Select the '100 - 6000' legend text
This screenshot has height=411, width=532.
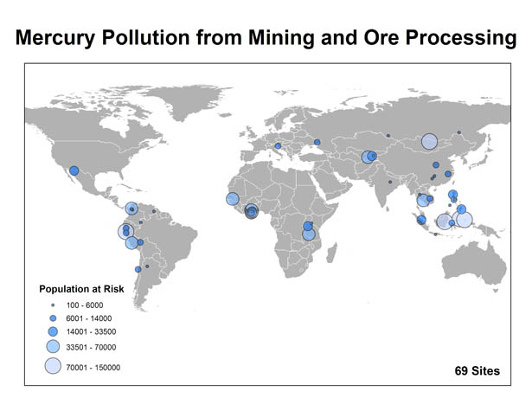85,306
